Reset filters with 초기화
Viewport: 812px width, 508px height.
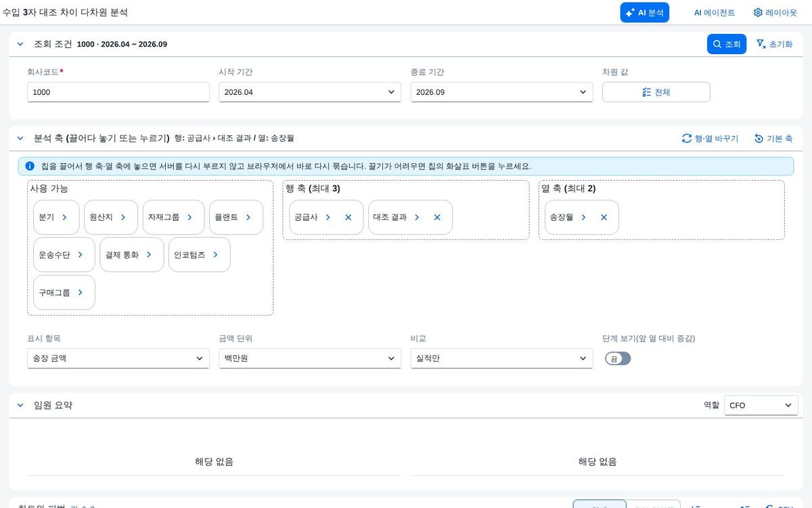point(774,44)
